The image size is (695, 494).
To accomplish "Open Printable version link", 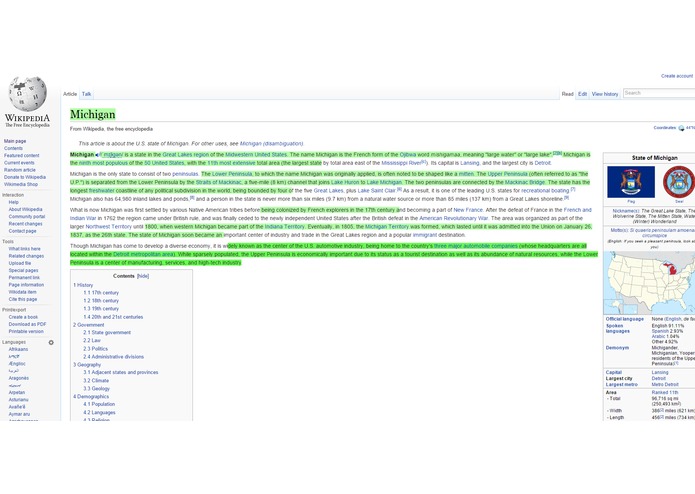I will coord(26,331).
